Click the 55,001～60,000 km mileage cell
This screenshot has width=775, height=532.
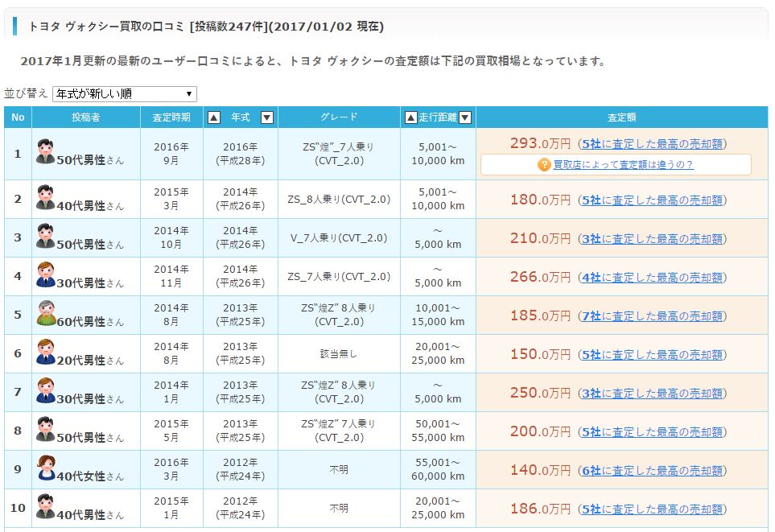[x=438, y=469]
